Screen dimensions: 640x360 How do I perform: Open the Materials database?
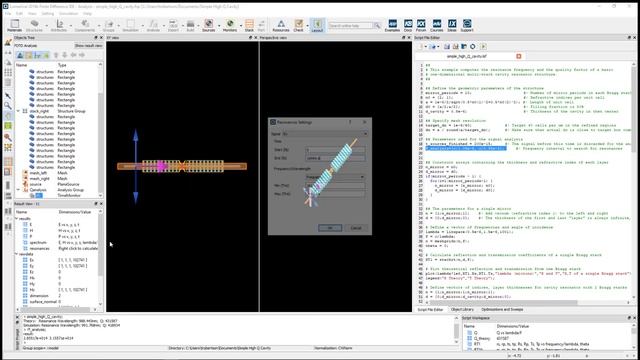tap(15, 25)
